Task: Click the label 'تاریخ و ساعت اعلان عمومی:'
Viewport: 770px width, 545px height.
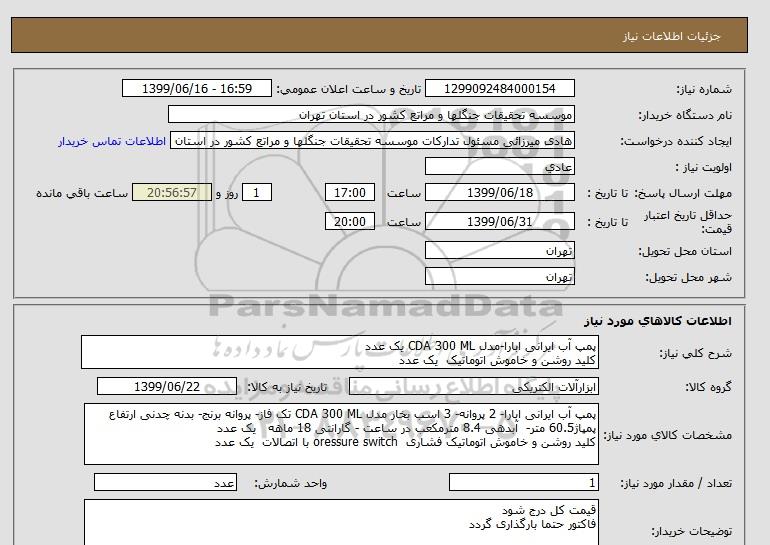Action: [349, 89]
